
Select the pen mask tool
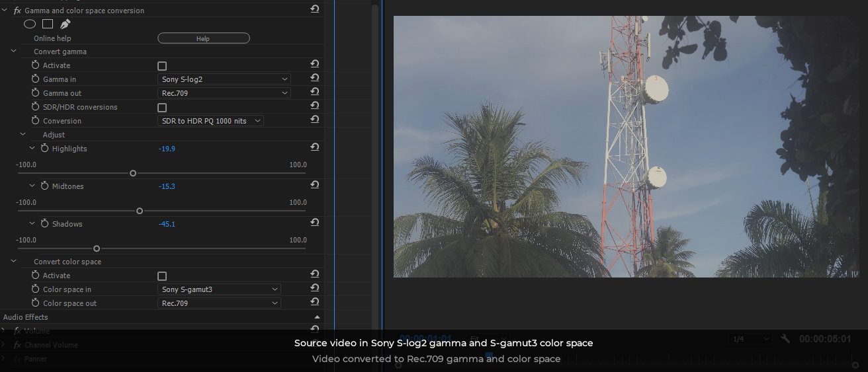click(x=65, y=24)
